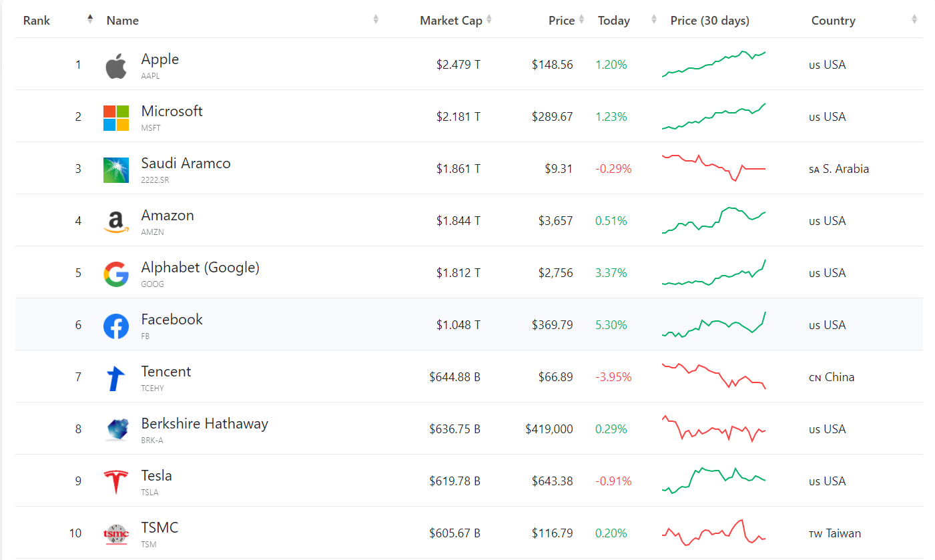View Facebook's 30-day price chart

pyautogui.click(x=714, y=324)
